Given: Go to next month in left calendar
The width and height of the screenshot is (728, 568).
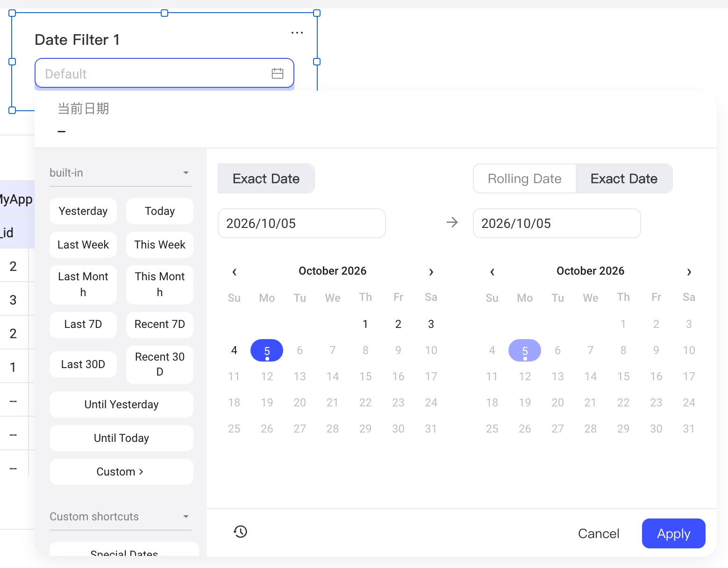Looking at the screenshot, I should pos(431,272).
